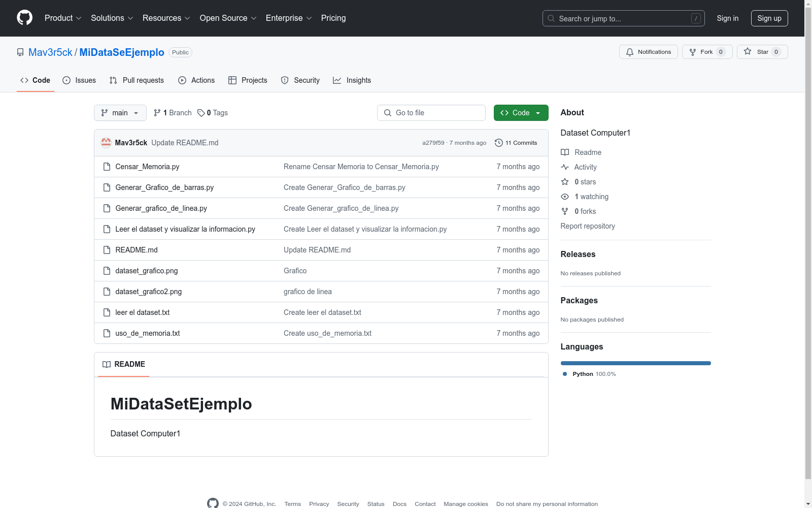Click the file icon beside leer el dataset.txt

(x=107, y=312)
